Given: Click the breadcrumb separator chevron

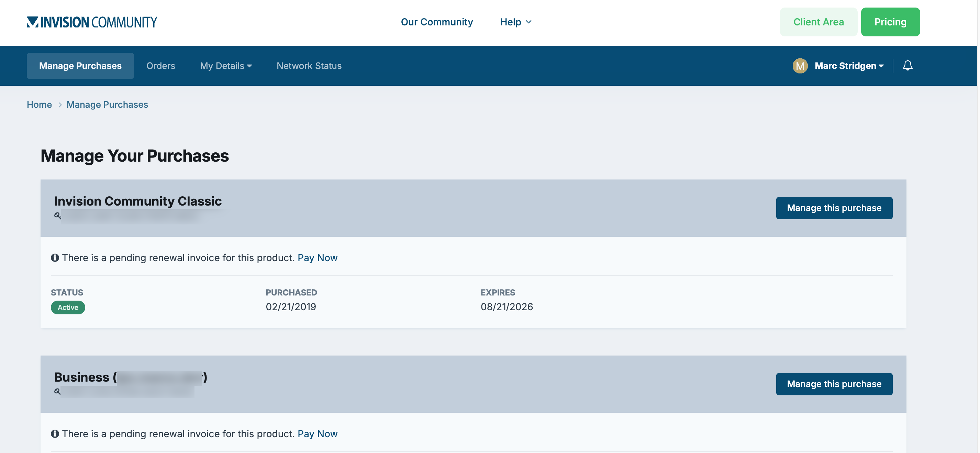Looking at the screenshot, I should [60, 105].
